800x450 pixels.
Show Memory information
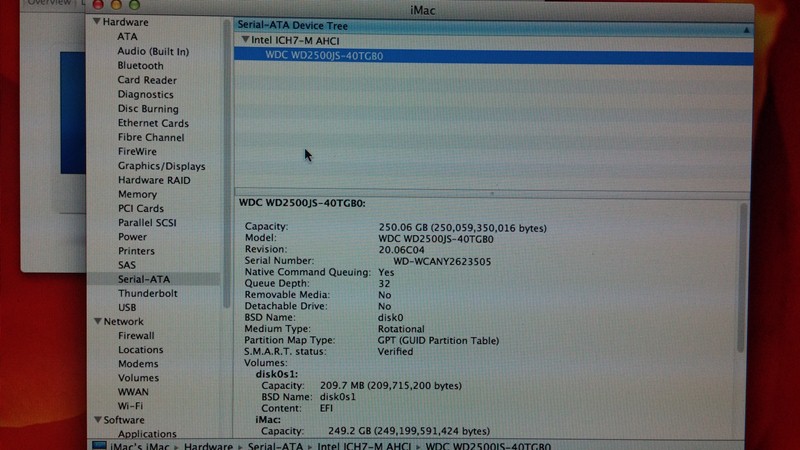[137, 194]
